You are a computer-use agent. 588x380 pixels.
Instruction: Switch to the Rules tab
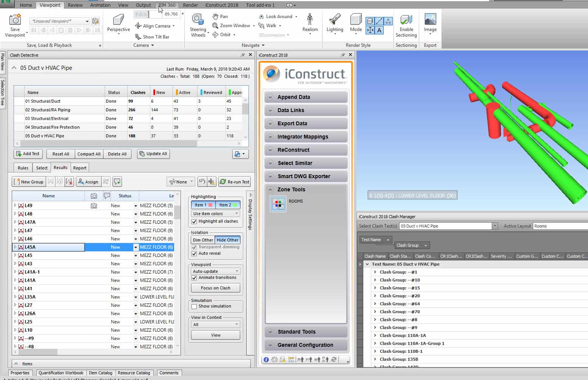(23, 168)
